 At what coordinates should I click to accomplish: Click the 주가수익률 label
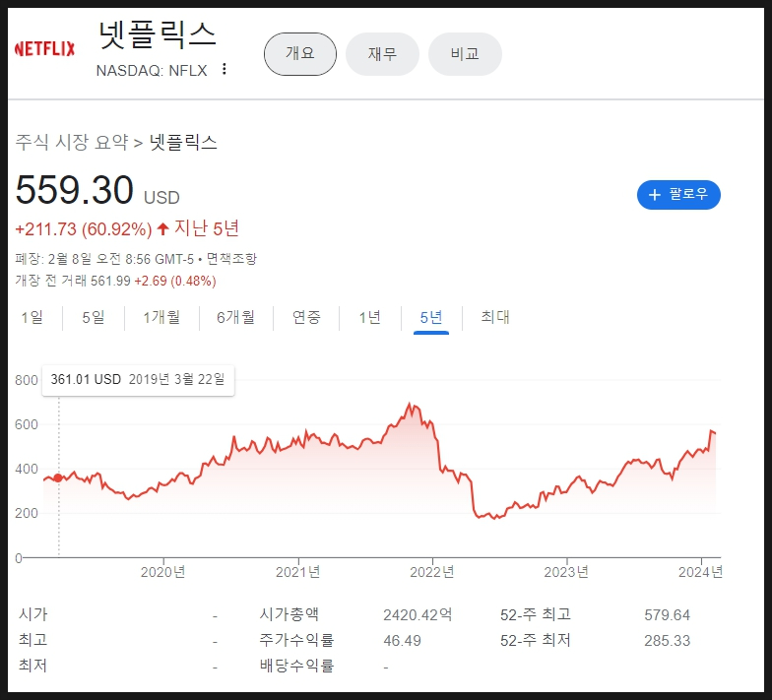coord(297,640)
